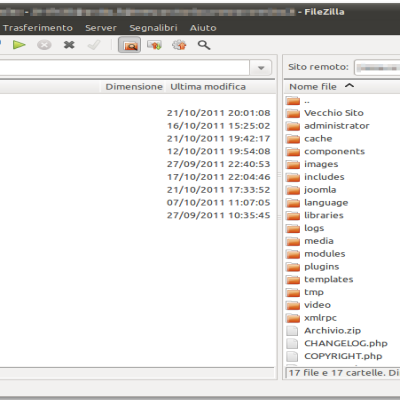Select the modules folder icon
The image size is (400, 400).
click(x=293, y=254)
